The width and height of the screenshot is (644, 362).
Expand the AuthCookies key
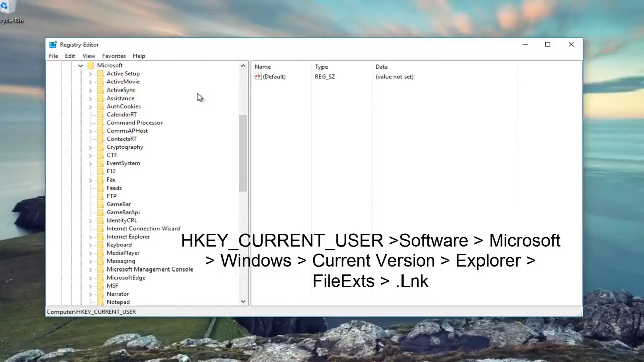[90, 107]
